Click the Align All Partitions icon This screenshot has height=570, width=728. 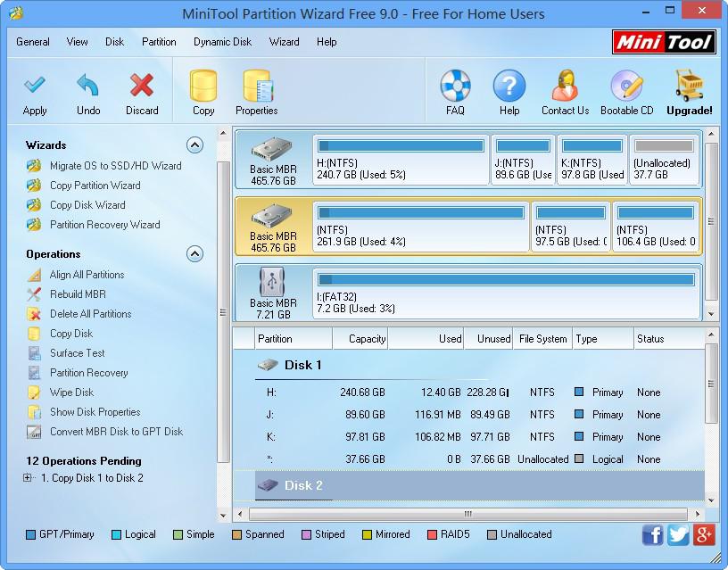click(x=34, y=275)
